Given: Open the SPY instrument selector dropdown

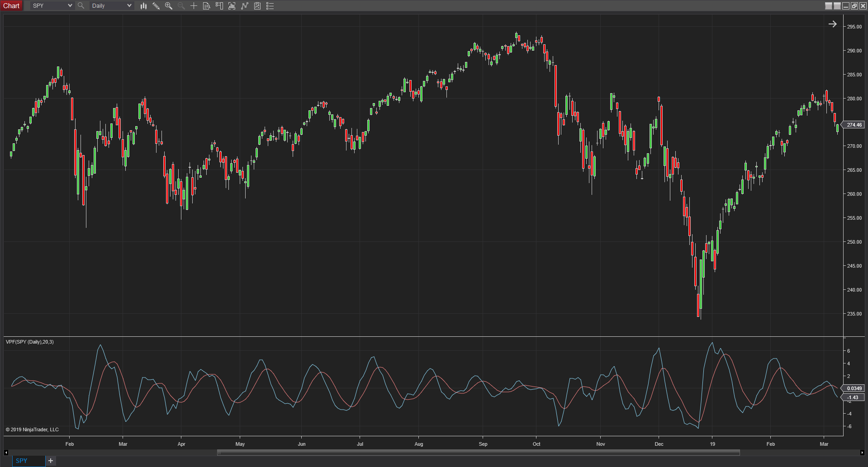Looking at the screenshot, I should [52, 6].
